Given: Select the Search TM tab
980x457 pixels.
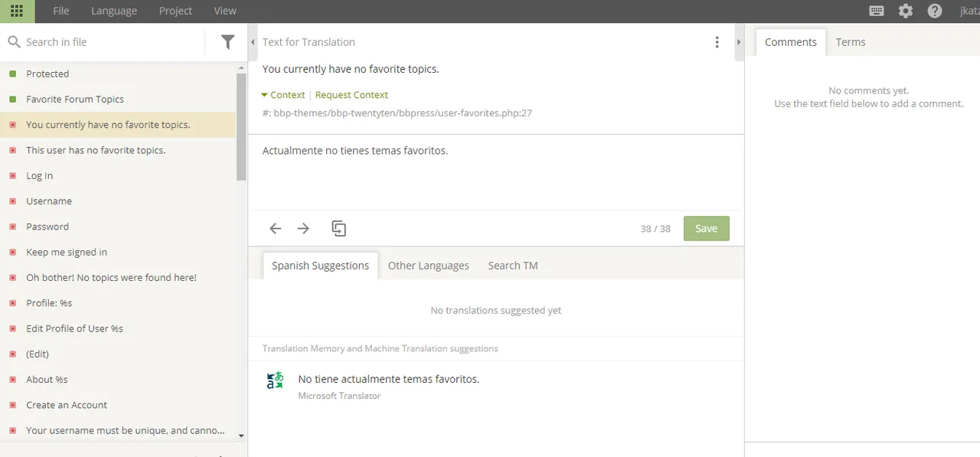Looking at the screenshot, I should (513, 266).
